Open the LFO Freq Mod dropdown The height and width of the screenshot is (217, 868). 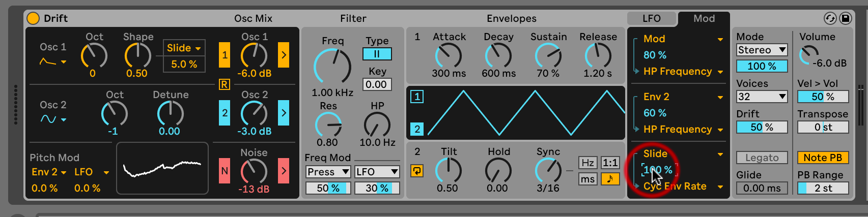point(377,172)
